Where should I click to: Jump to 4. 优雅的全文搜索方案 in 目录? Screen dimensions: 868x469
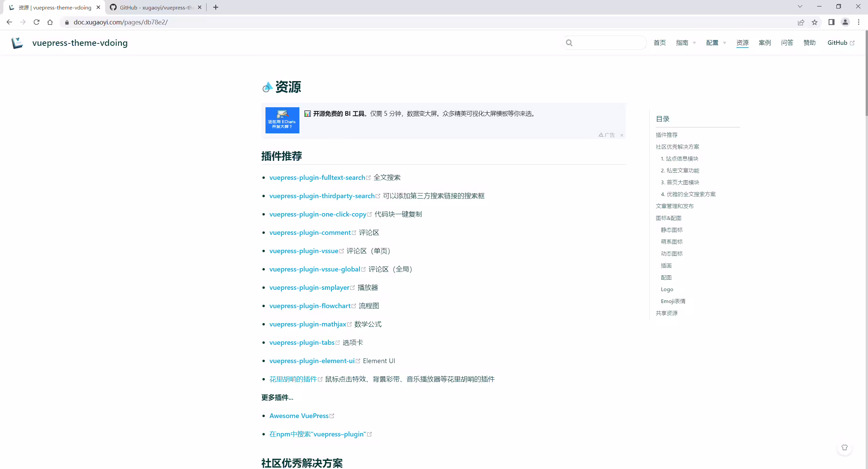tap(688, 194)
